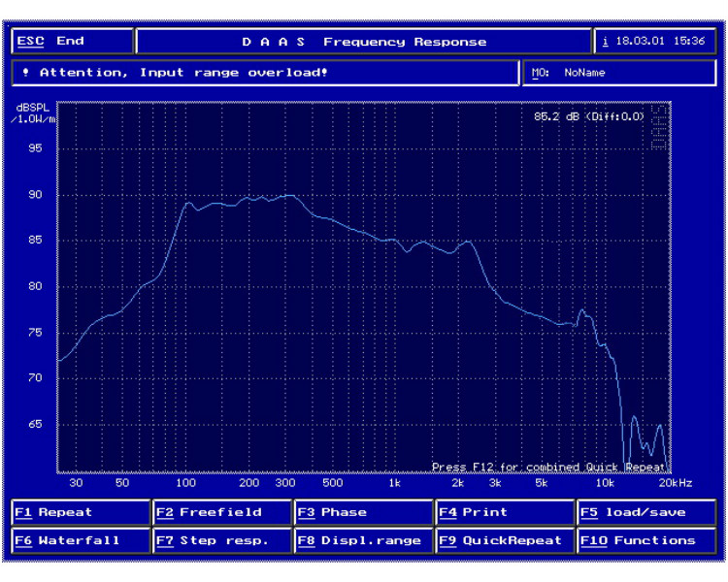Click the ESC End button
The image size is (728, 582).
point(71,42)
